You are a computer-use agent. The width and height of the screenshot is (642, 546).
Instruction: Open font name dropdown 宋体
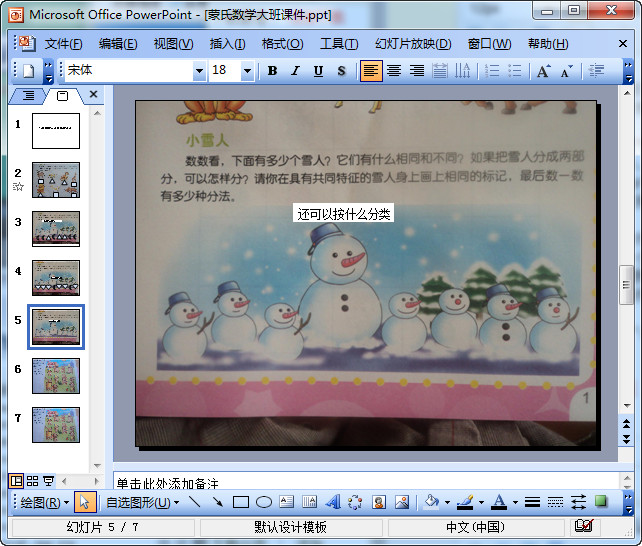[199, 71]
